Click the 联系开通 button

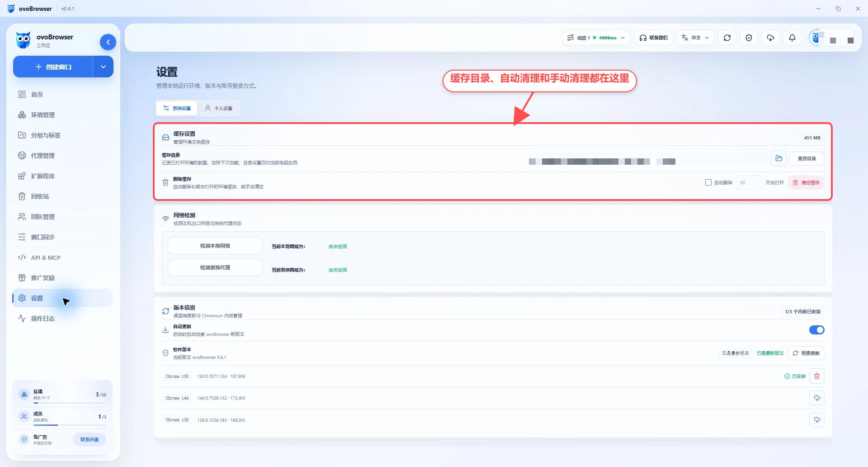click(x=90, y=439)
